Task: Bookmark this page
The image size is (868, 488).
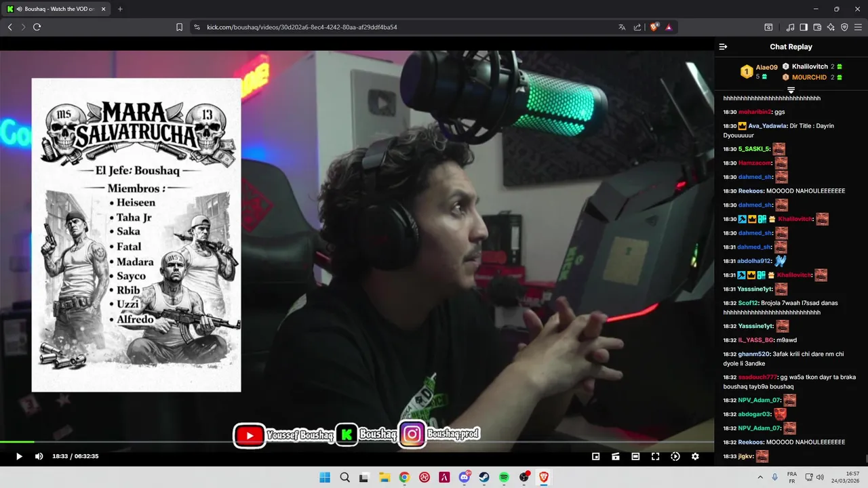Action: [x=179, y=27]
